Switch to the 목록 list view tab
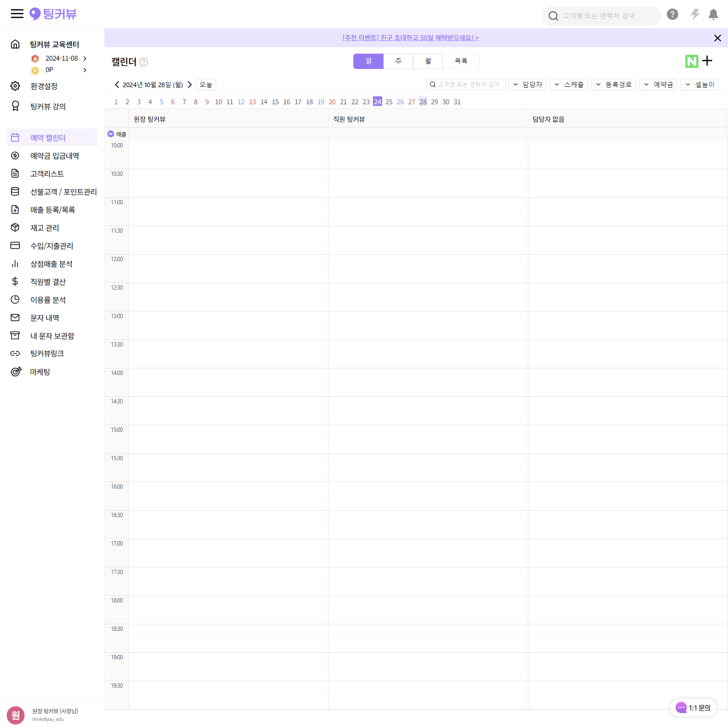 pyautogui.click(x=461, y=61)
